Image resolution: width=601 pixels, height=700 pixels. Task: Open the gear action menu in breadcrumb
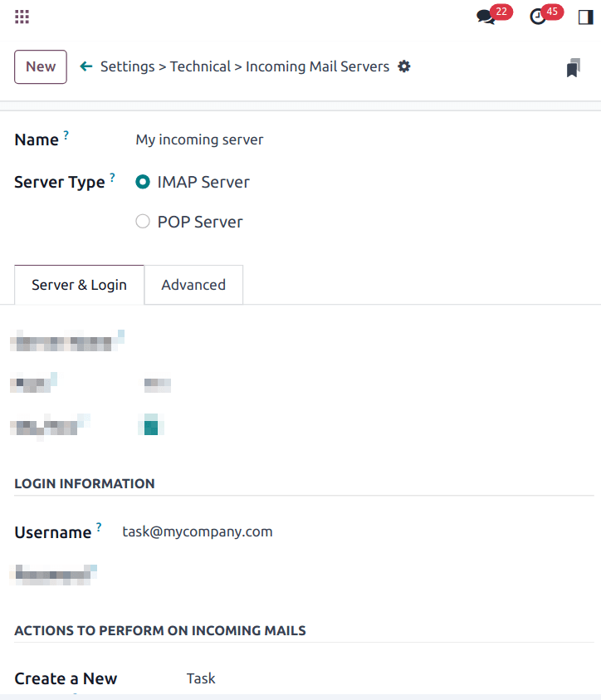tap(404, 66)
